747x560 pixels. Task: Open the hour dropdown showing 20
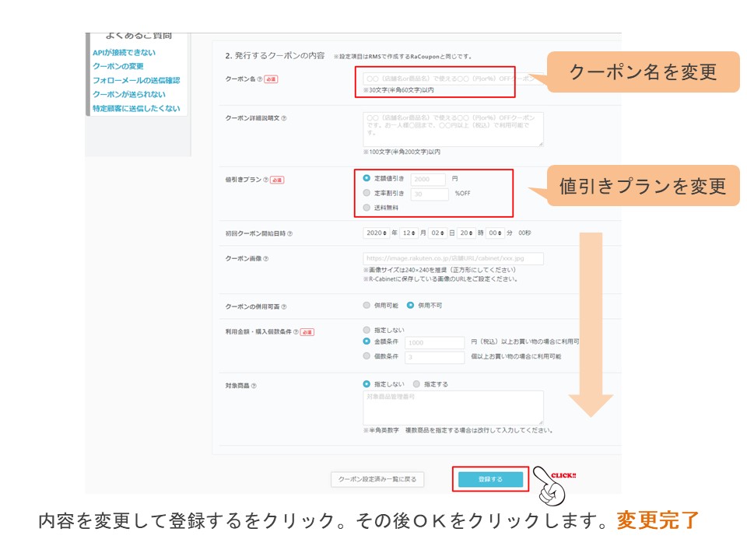click(465, 233)
